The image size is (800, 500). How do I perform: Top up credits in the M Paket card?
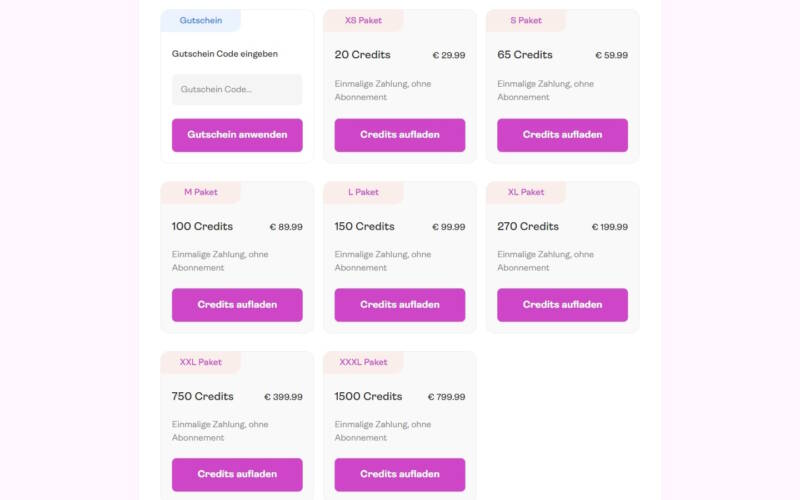[237, 305]
